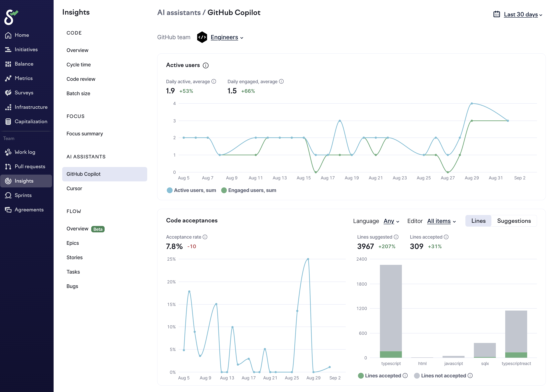
Task: Open the Language Any dropdown
Action: [391, 221]
